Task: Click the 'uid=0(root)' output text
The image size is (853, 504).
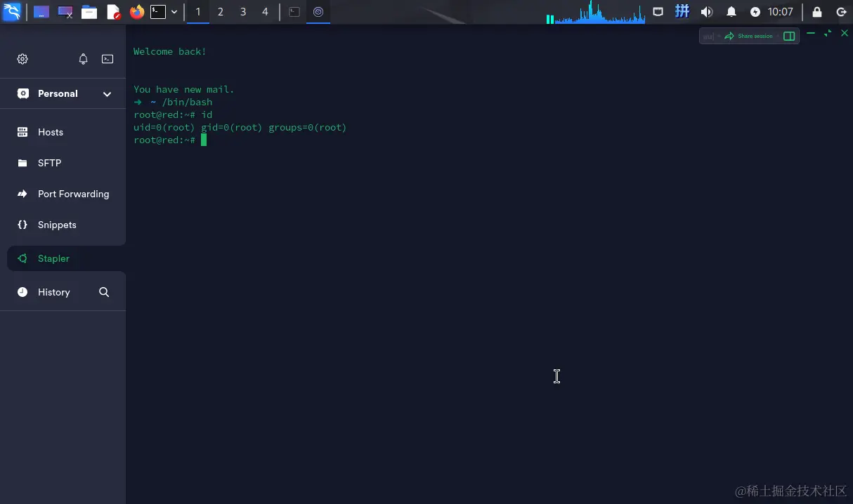Action: click(164, 128)
